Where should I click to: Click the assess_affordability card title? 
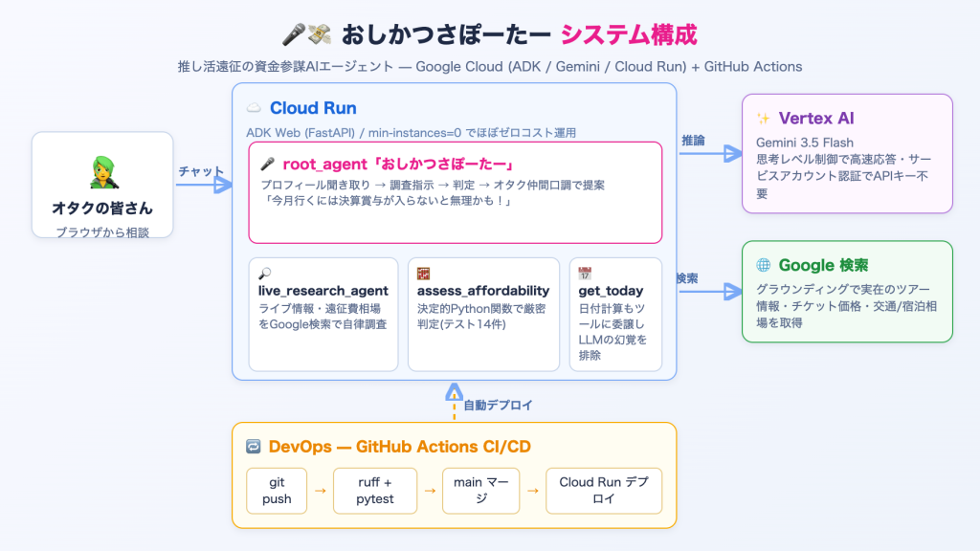point(483,291)
